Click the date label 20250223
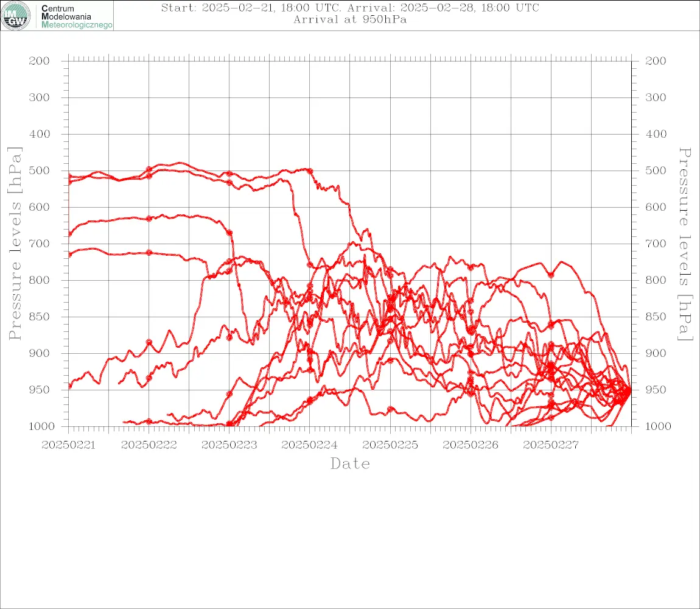The width and height of the screenshot is (700, 609). [x=229, y=445]
